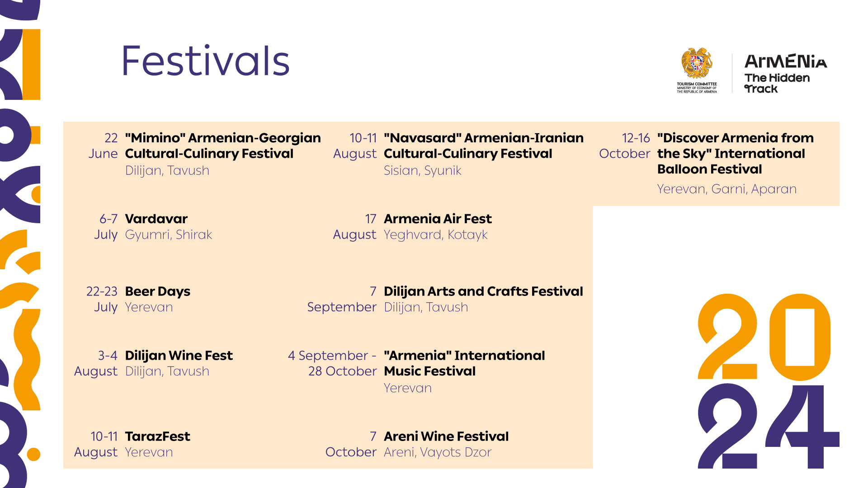
Task: Open the Dilijan Wine Fest entry
Action: tap(179, 356)
